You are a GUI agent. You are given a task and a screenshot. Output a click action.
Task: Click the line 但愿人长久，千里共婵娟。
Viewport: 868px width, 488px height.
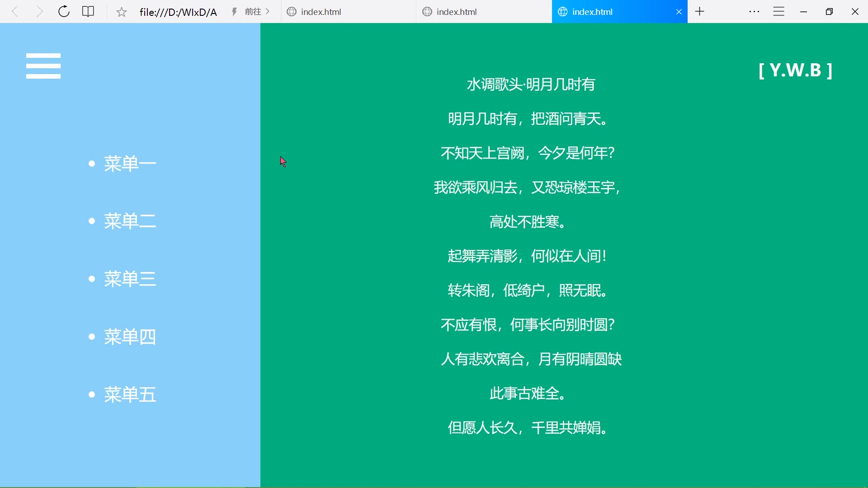click(528, 428)
